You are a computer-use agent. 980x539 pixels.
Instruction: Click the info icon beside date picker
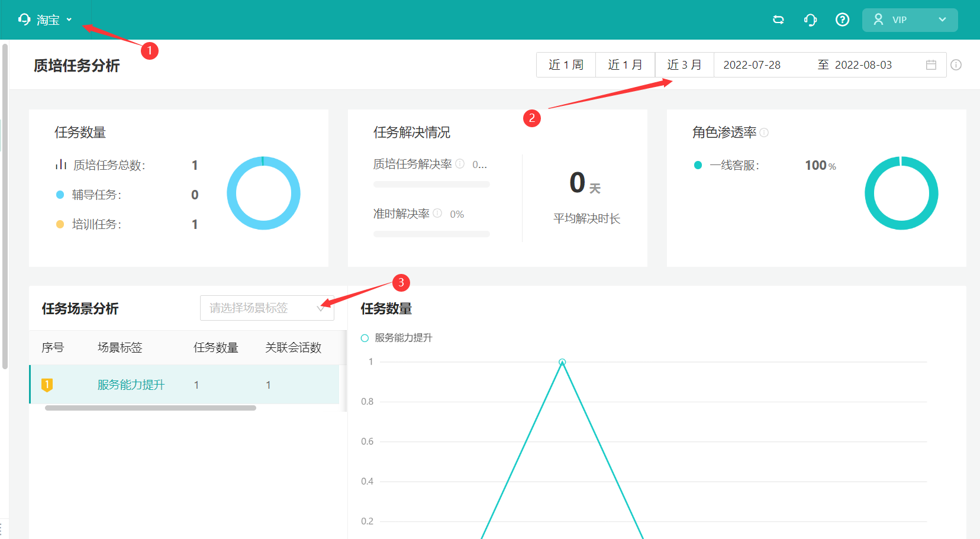point(956,65)
